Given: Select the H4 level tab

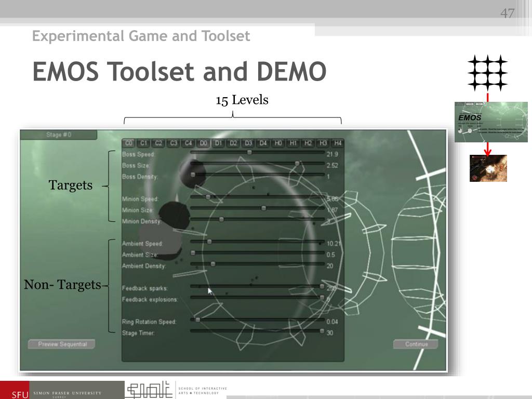Looking at the screenshot, I should (338, 143).
